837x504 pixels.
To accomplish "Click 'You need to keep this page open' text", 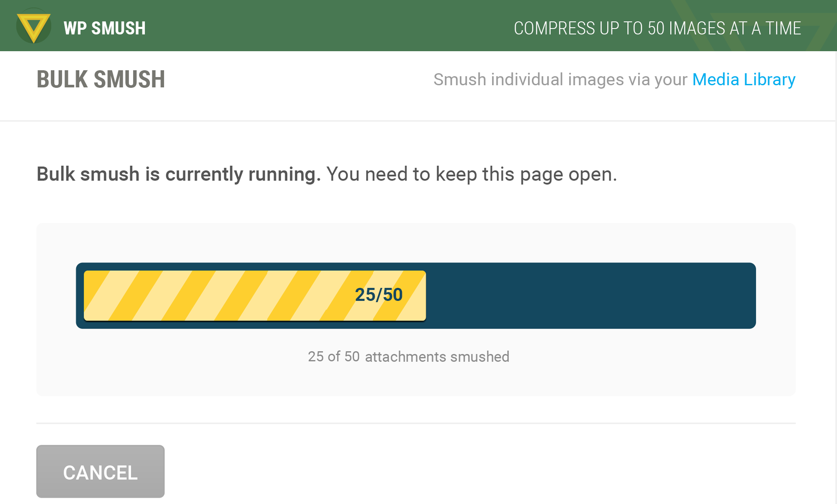I will [x=472, y=174].
